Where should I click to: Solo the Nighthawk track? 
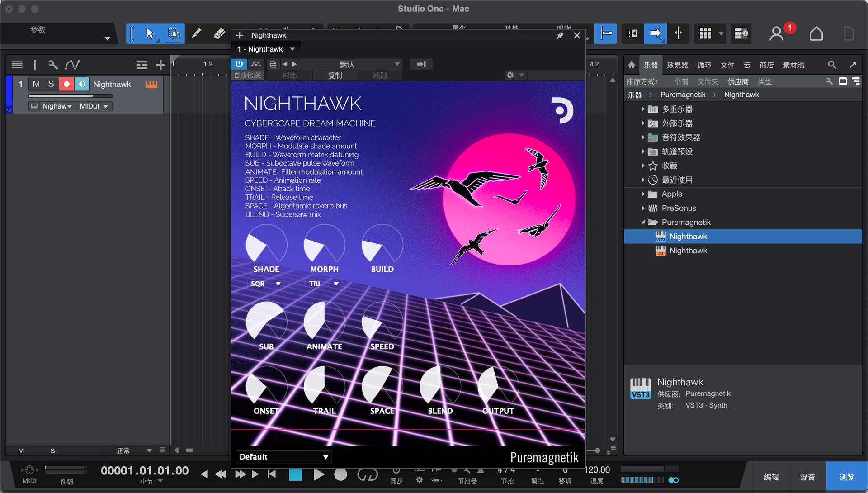51,84
